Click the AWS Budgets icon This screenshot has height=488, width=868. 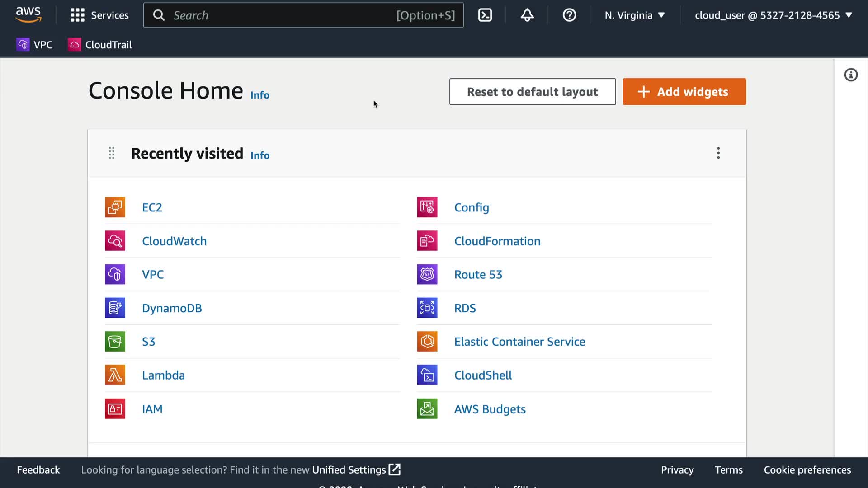(x=427, y=409)
